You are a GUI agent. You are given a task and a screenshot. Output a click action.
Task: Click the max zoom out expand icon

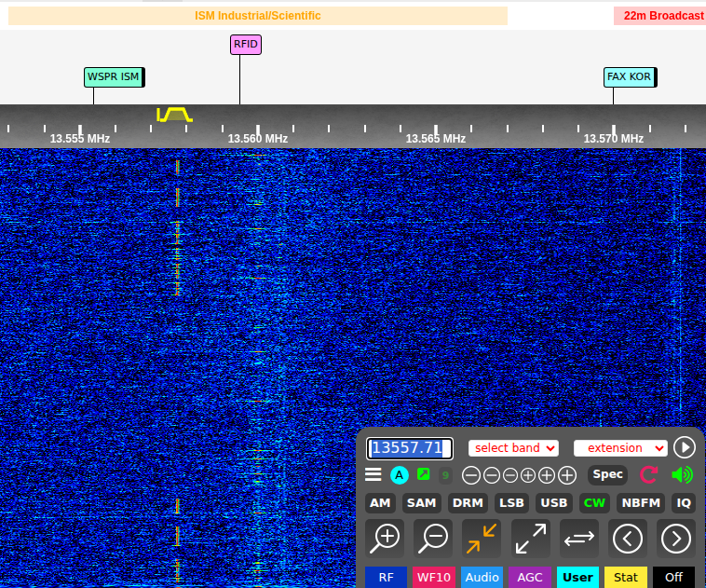coord(530,538)
